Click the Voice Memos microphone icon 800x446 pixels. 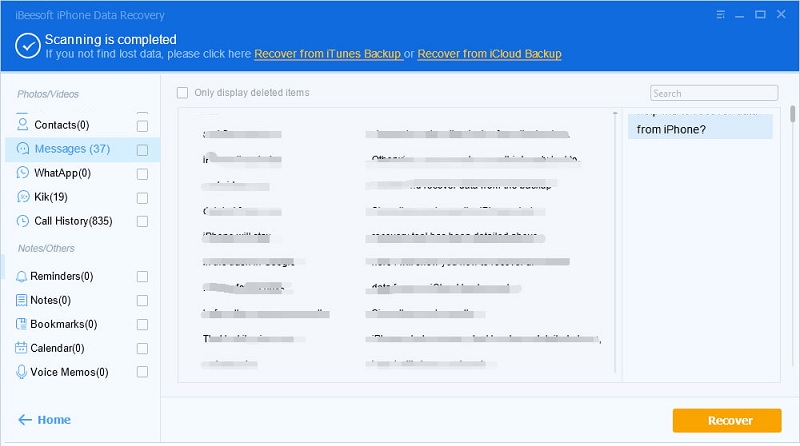pos(21,371)
